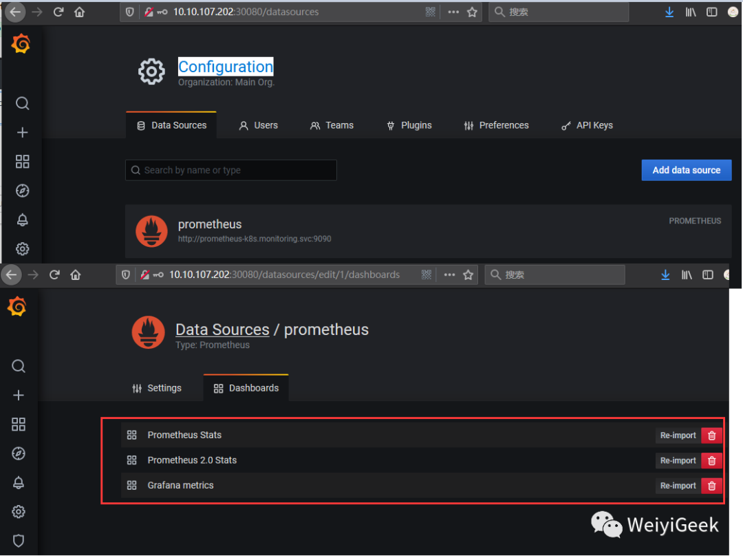Screen dimensions: 743x560
Task: Open Explore compass icon in bottom sidebar
Action: (19, 453)
